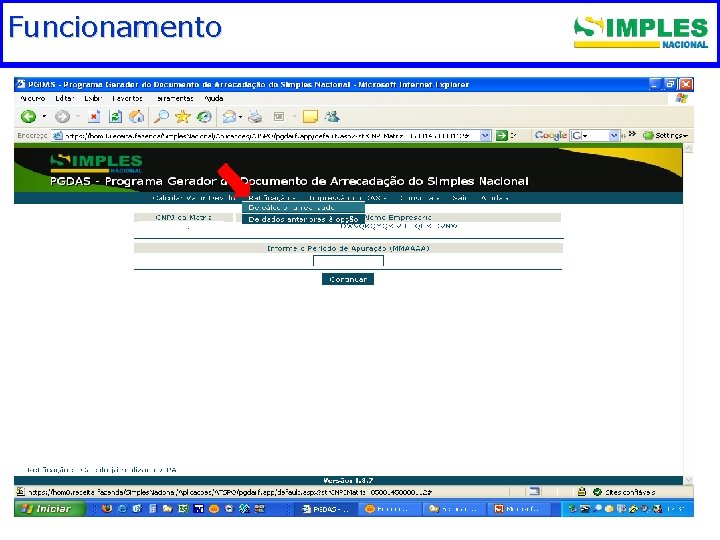Click the Continuar button
Image resolution: width=720 pixels, height=540 pixels.
tap(348, 279)
